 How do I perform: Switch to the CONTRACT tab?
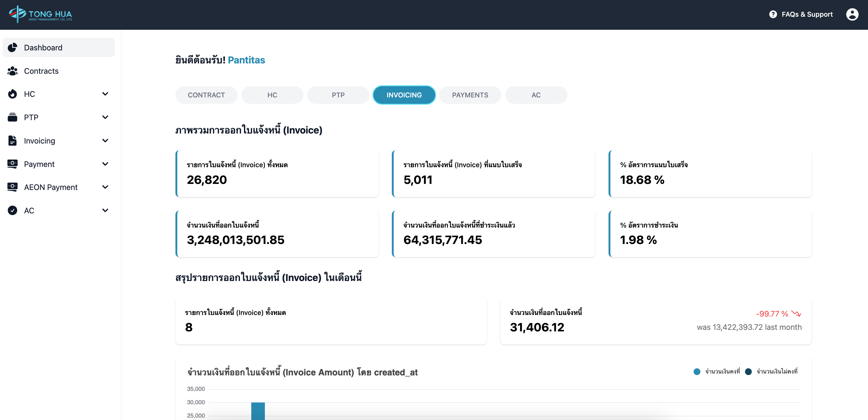coord(206,95)
